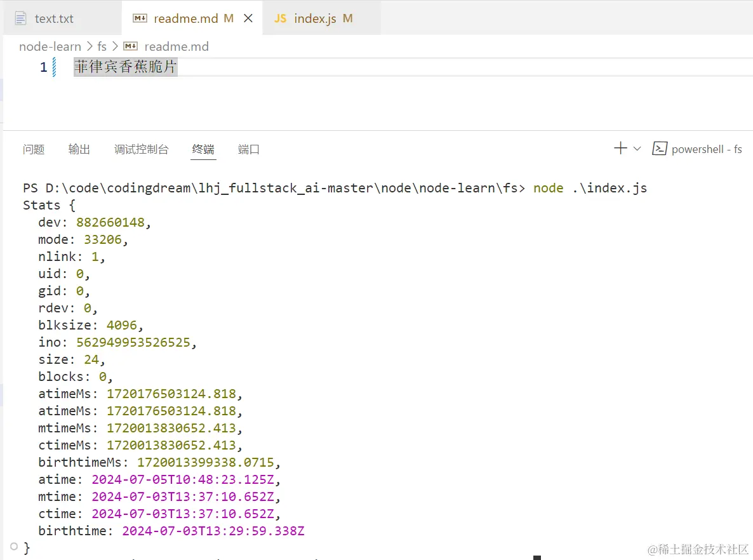Click the size value 24
This screenshot has height=560, width=753.
tap(91, 360)
